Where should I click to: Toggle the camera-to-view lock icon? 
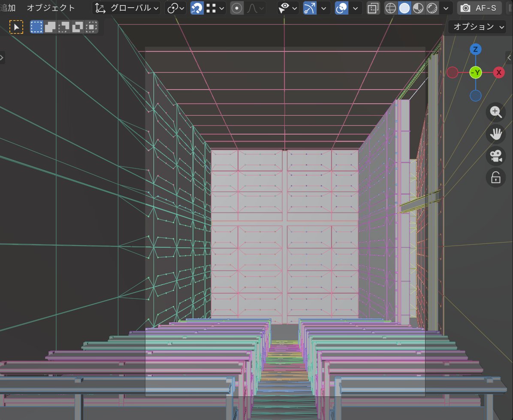click(x=496, y=178)
